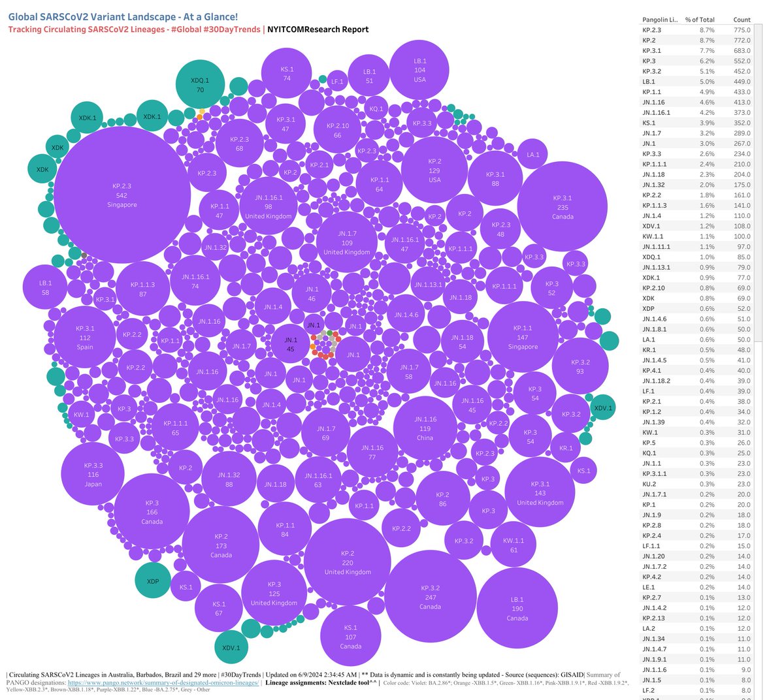Select the JN.1.8.1 row in lineage table

(696, 329)
